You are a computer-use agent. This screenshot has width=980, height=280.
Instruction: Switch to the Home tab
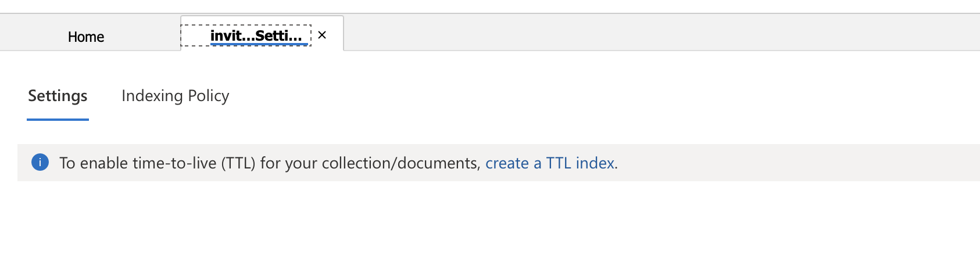86,37
